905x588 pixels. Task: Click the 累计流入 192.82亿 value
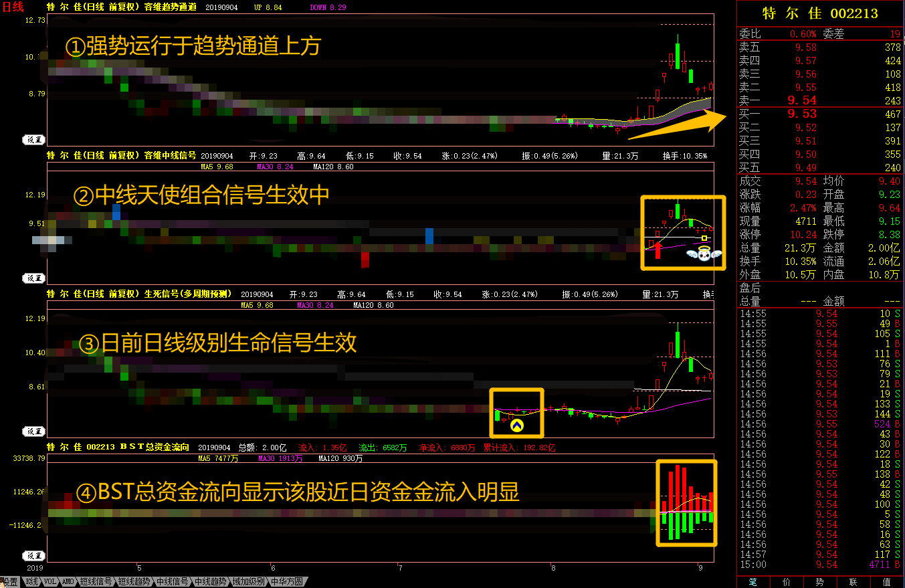coord(520,448)
